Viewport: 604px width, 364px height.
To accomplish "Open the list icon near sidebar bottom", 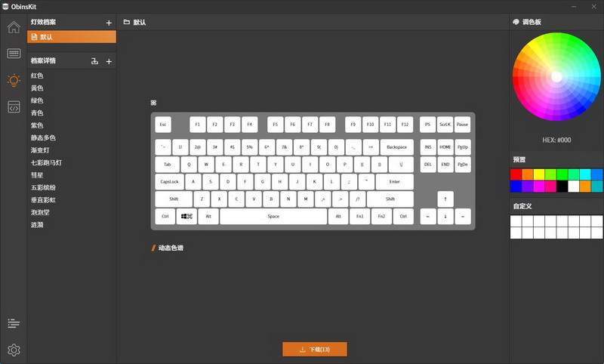I will pyautogui.click(x=14, y=323).
